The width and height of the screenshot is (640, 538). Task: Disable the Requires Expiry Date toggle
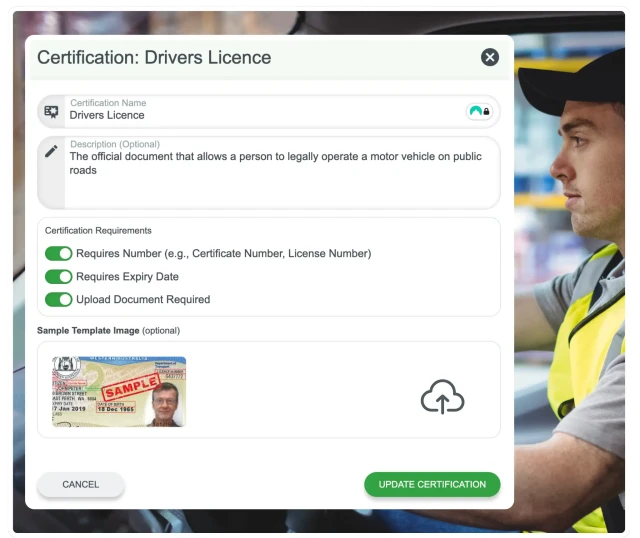pyautogui.click(x=59, y=277)
